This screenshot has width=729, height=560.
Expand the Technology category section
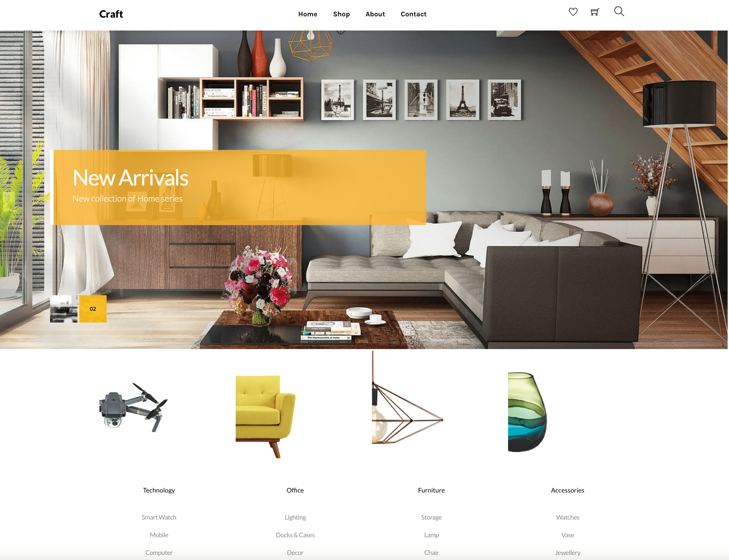158,489
